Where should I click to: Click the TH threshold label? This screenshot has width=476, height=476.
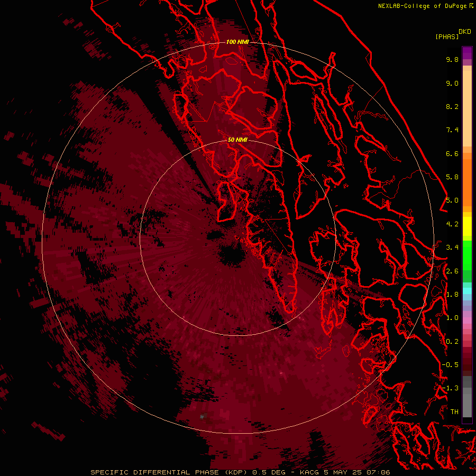coord(454,412)
